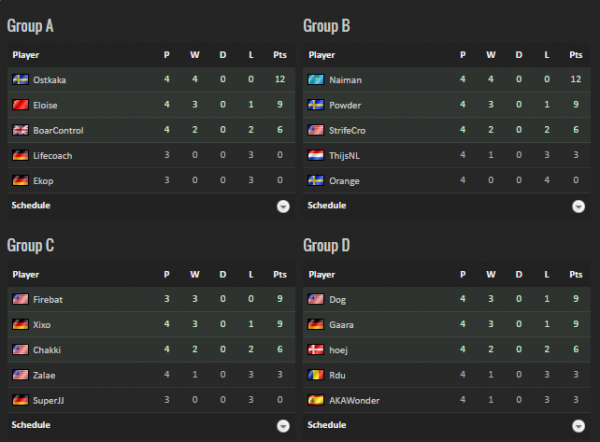Click the Pts column header in Group A
This screenshot has width=600, height=442.
pos(279,55)
